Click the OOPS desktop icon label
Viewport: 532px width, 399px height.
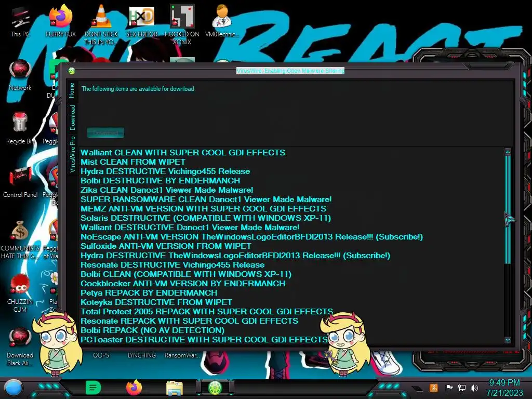tap(101, 355)
